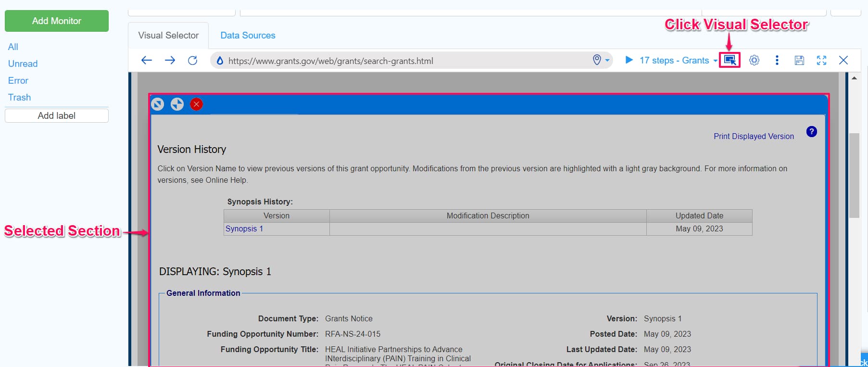Open the location pin dropdown
Viewport: 868px width, 367px height.
pos(601,60)
